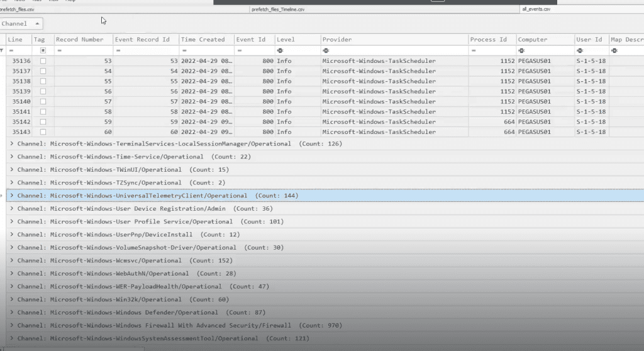This screenshot has height=351, width=644.
Task: Switch to the all_events.csv tab
Action: pos(536,9)
